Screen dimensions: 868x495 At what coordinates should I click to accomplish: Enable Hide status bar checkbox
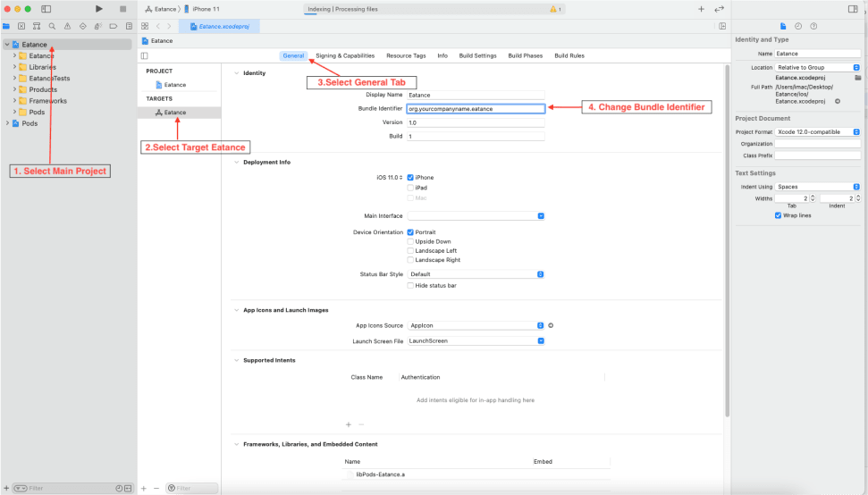(x=410, y=285)
